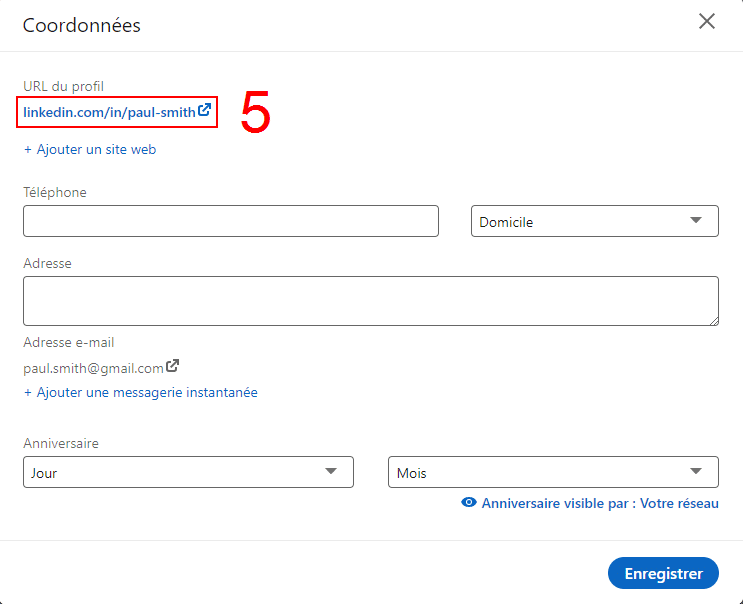Close the Coordonnées dialog
743x604 pixels.
[707, 22]
